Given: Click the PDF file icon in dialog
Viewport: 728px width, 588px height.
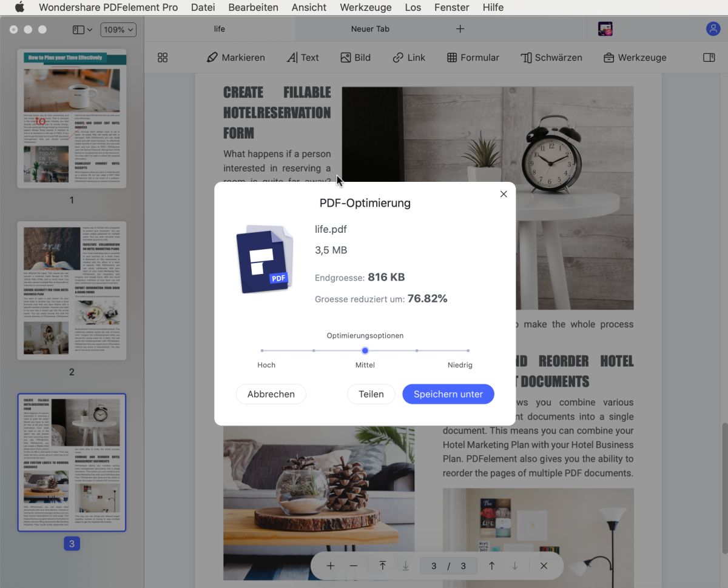Looking at the screenshot, I should tap(265, 259).
